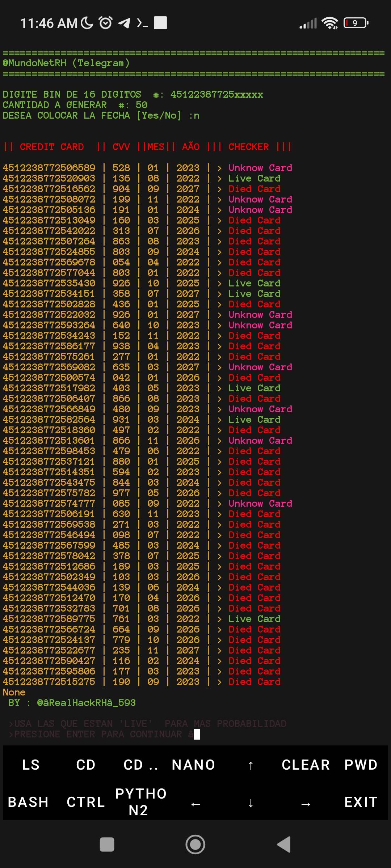391x868 pixels.
Task: Tap the white square notification icon
Action: pos(160,23)
